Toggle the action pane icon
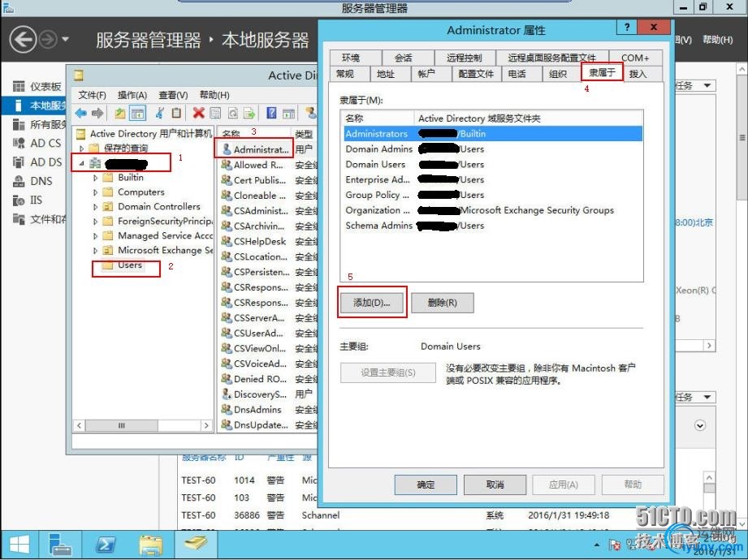748x560 pixels. 288,114
